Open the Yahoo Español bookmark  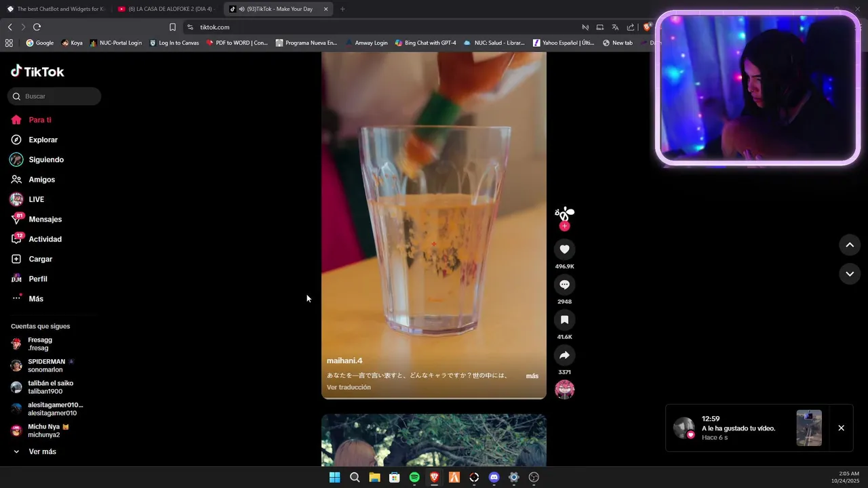coord(564,43)
